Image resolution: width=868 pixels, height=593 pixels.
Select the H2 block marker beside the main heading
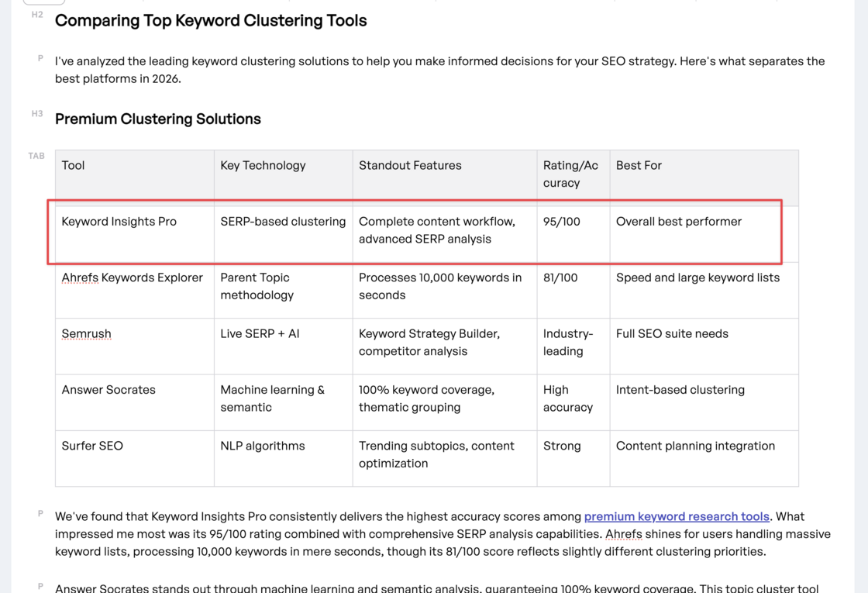(x=37, y=15)
